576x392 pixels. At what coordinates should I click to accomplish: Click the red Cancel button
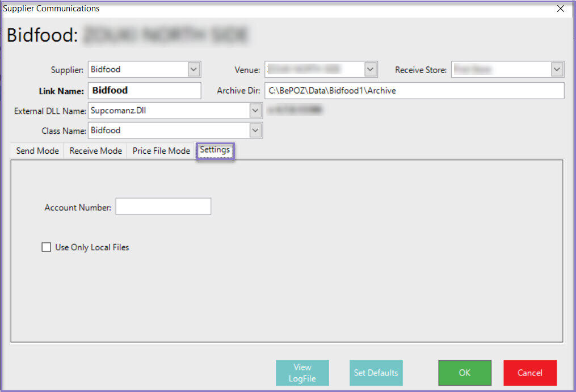click(530, 373)
